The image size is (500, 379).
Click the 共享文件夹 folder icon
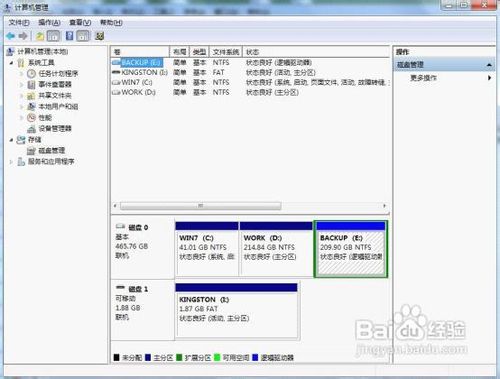pos(31,96)
